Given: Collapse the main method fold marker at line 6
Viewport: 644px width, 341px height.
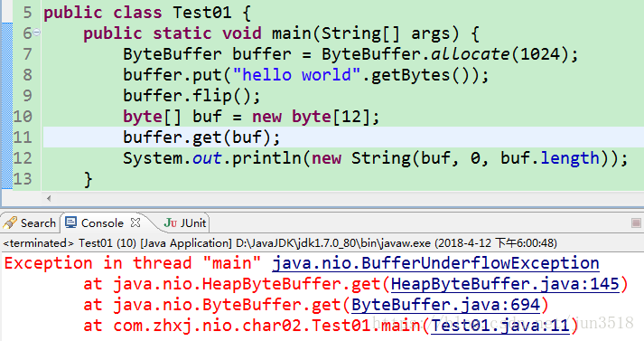Looking at the screenshot, I should click(37, 33).
